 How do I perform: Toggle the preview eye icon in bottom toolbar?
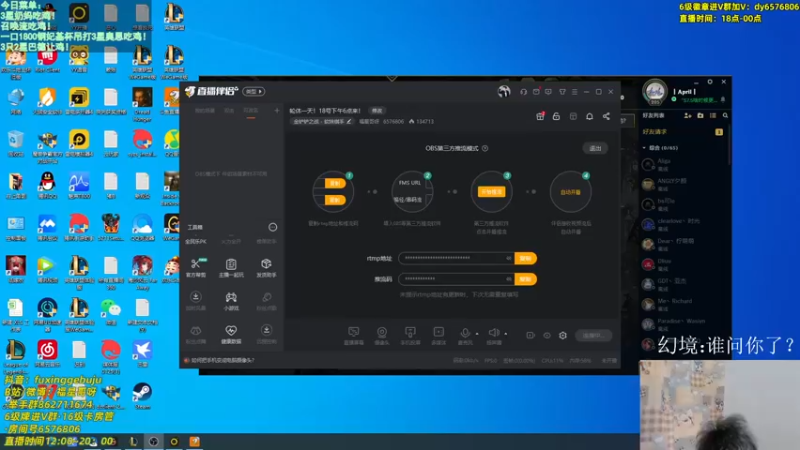pos(547,335)
